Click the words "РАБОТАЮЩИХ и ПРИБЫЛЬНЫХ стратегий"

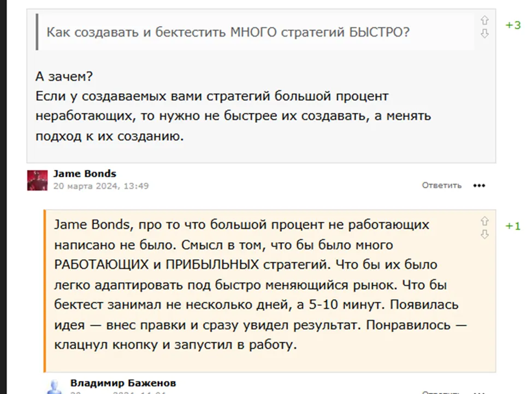[192, 265]
